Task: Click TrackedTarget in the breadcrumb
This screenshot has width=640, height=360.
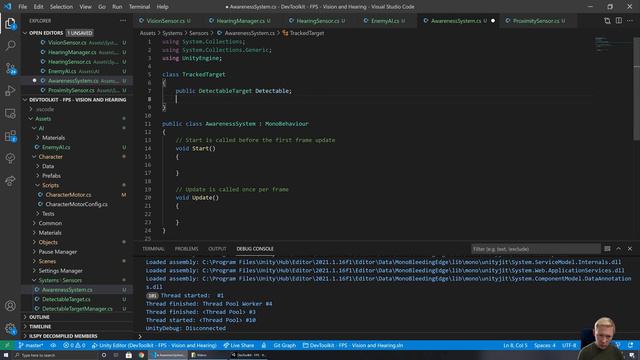Action: (307, 33)
